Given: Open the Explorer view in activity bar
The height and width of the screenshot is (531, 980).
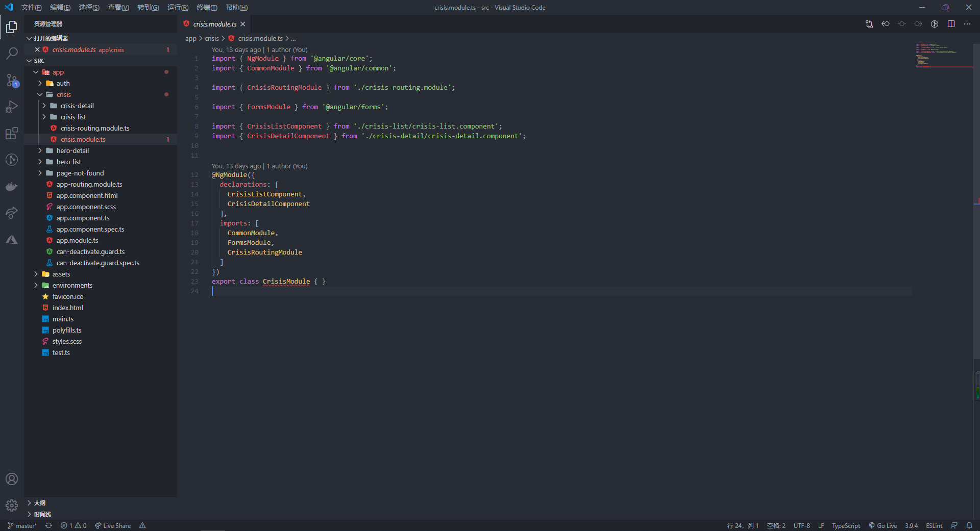Looking at the screenshot, I should click(x=12, y=27).
